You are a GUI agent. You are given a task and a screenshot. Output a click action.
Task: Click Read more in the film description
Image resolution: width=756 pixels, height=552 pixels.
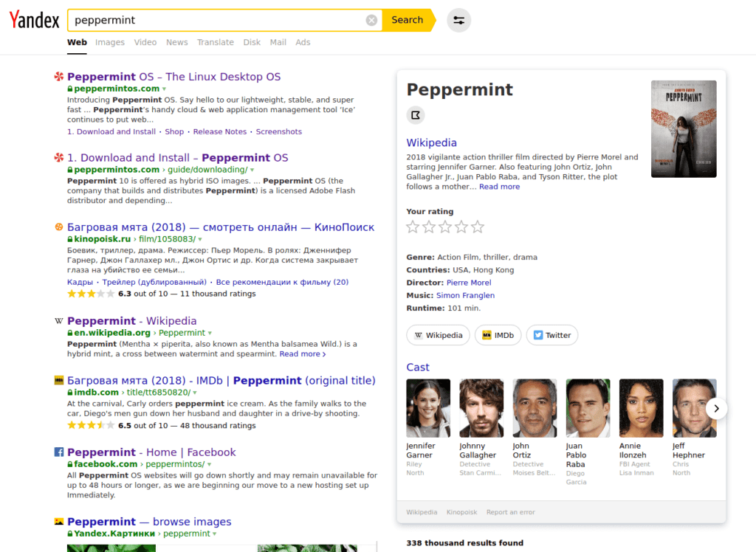pyautogui.click(x=500, y=187)
